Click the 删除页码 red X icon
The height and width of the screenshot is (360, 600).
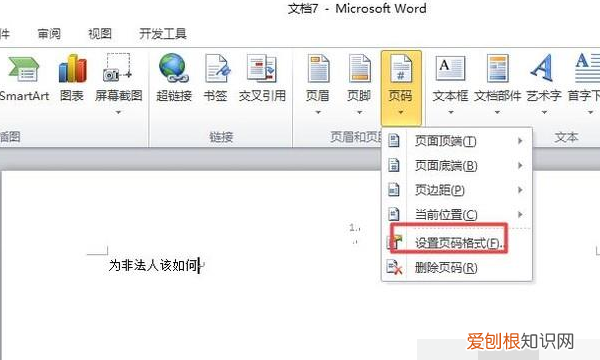(x=395, y=267)
